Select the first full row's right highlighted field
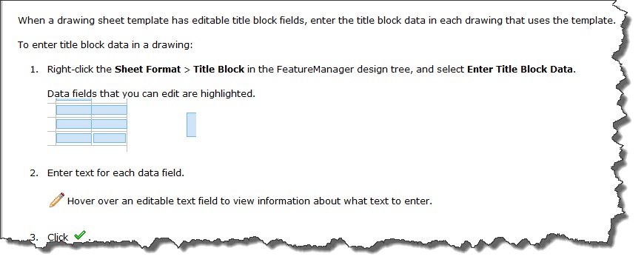This screenshot has width=644, height=268. (110, 110)
